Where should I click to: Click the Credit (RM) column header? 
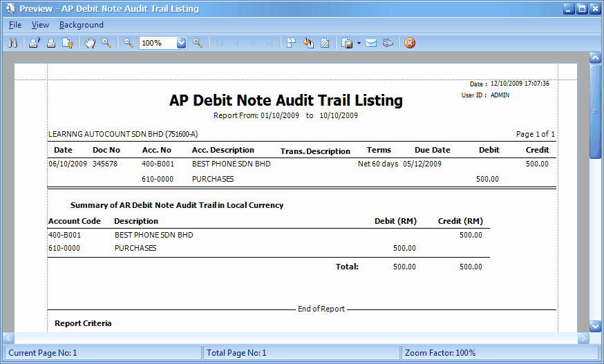click(460, 221)
